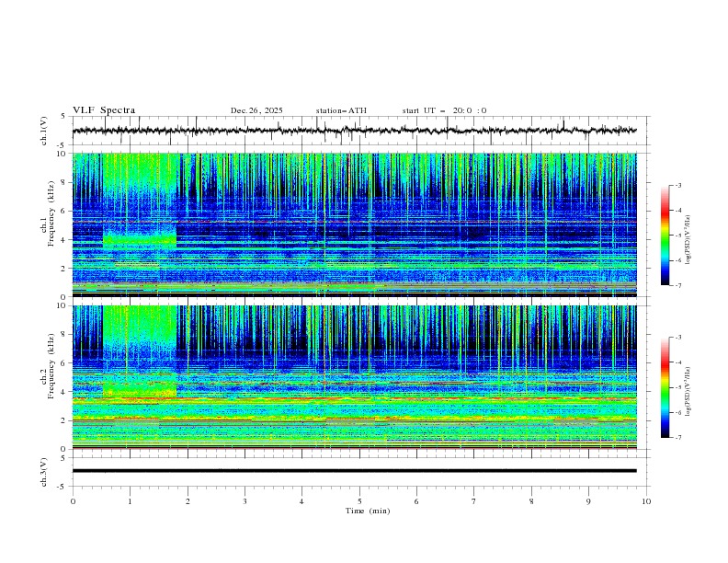Click the "2" tick on ch.1 frequency axis
Screen dimensions: 728x563
pyautogui.click(x=64, y=268)
